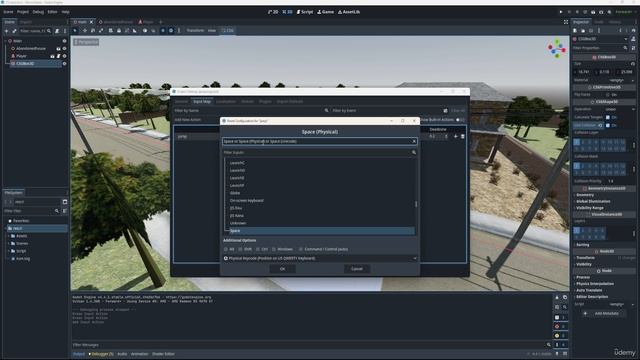Switch to the 2D workspace
Screen dimensions: 640x360
tap(273, 12)
